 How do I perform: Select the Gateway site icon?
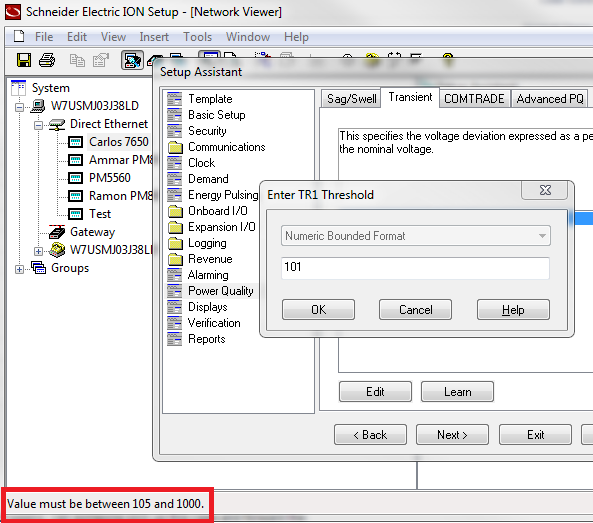coord(57,232)
